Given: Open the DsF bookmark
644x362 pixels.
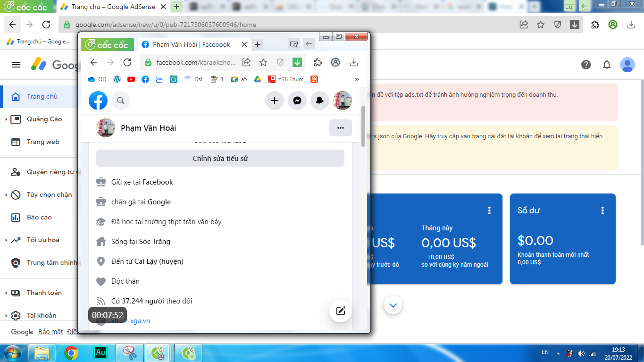Looking at the screenshot, I should click(x=194, y=79).
